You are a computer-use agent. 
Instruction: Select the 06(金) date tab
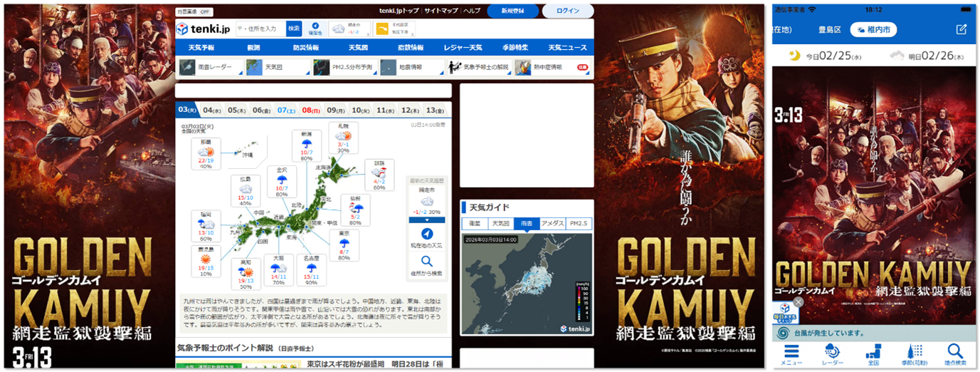click(262, 110)
